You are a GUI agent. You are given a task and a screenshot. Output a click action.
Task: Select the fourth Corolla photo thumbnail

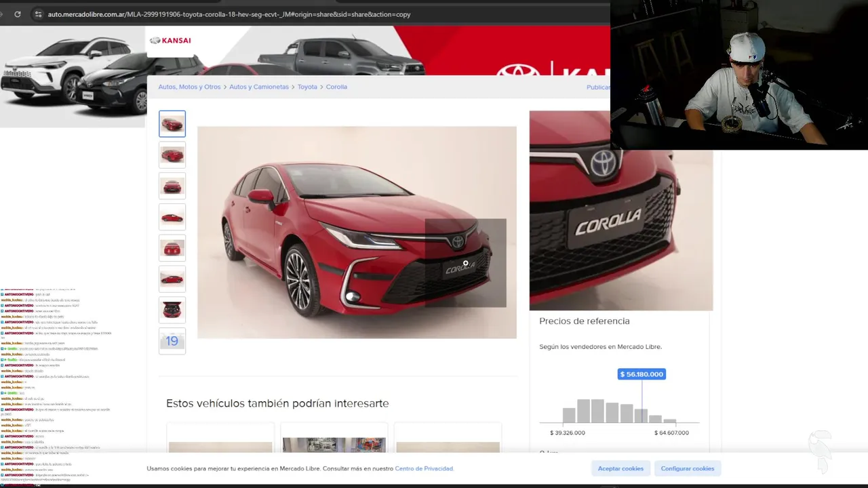point(172,218)
